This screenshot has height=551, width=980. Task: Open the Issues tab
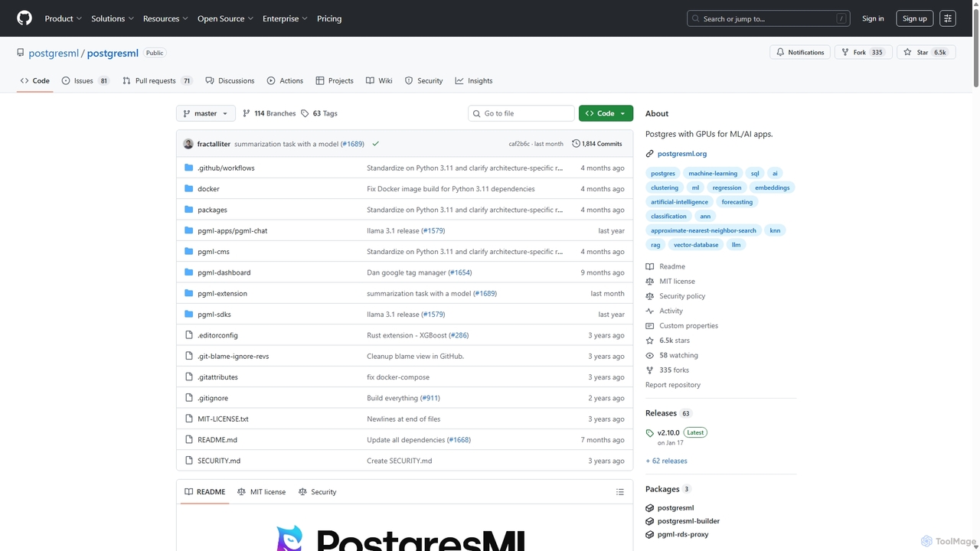tap(86, 80)
